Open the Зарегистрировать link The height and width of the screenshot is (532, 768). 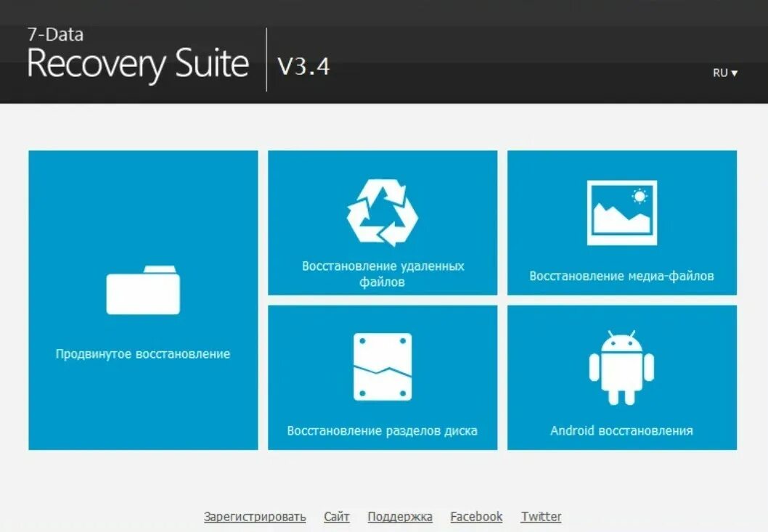[x=255, y=517]
